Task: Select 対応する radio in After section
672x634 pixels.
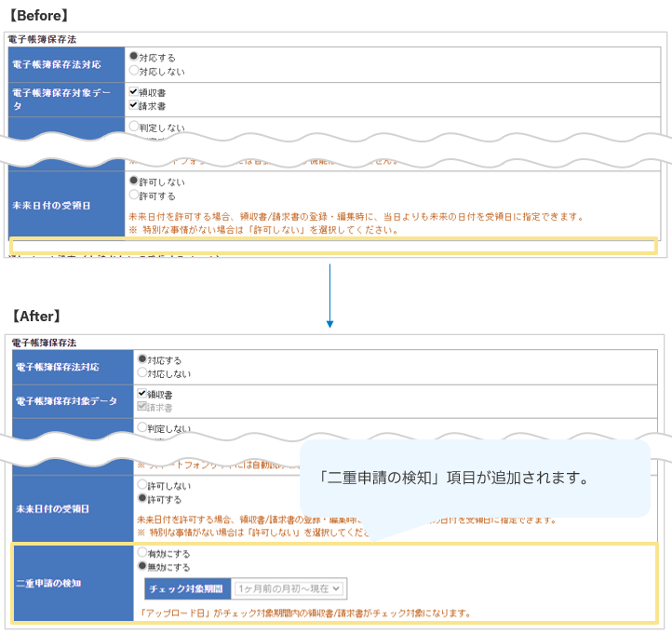Action: point(142,358)
